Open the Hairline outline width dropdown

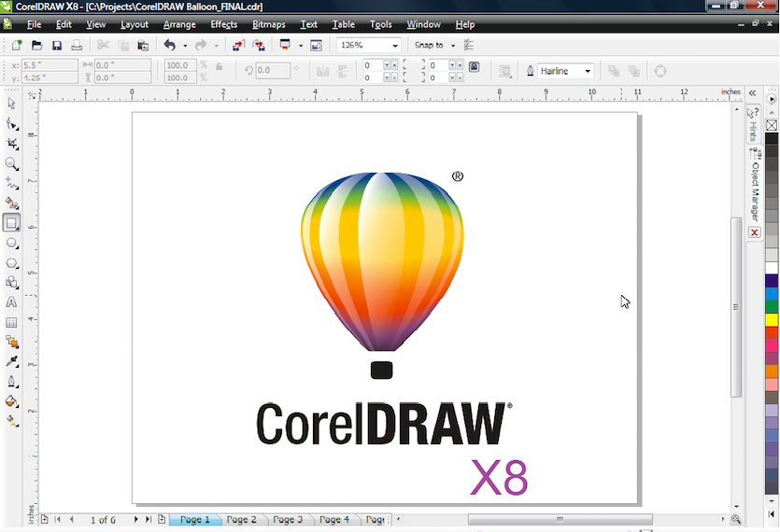pyautogui.click(x=588, y=71)
